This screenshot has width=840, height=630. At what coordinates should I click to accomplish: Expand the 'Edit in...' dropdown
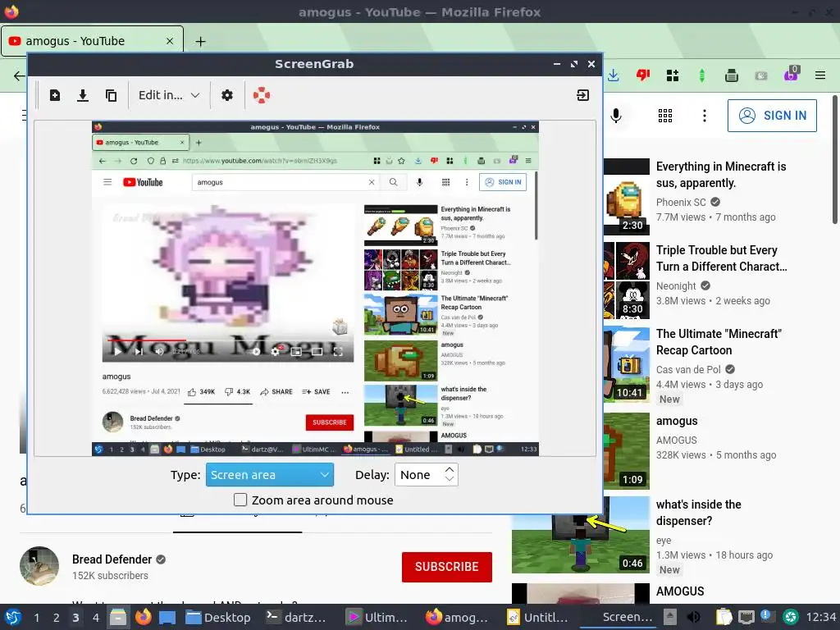[x=169, y=95]
